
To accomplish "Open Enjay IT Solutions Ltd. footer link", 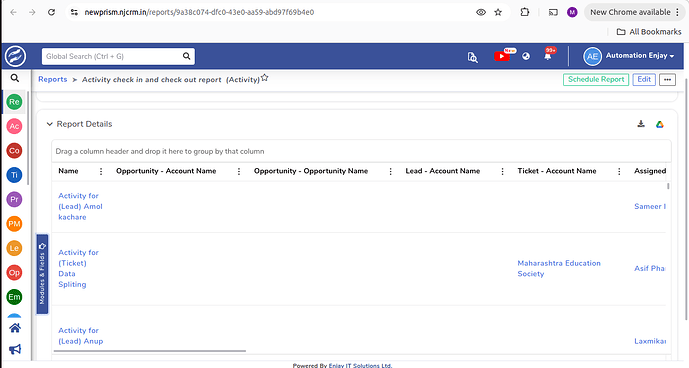I will click(360, 365).
